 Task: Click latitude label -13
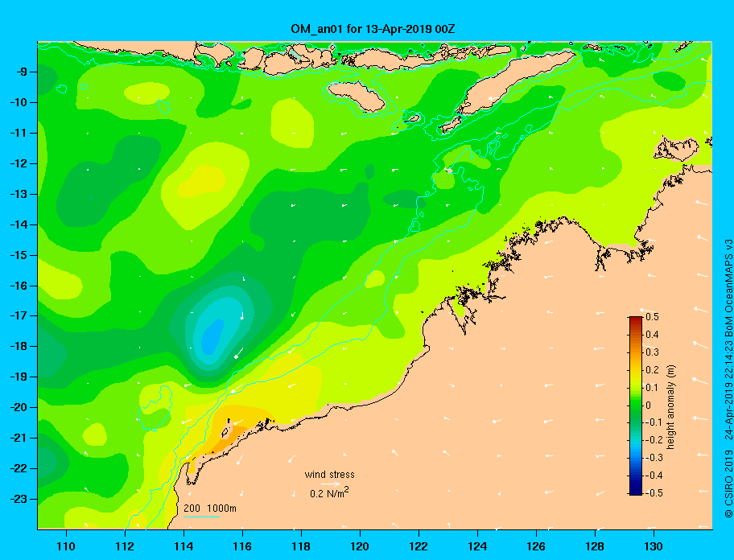coord(19,194)
